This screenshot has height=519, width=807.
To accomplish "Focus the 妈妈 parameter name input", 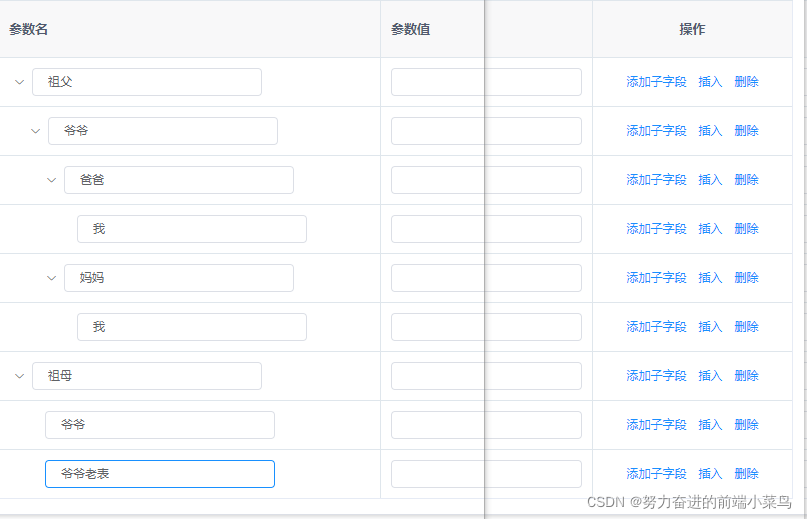I will (179, 278).
